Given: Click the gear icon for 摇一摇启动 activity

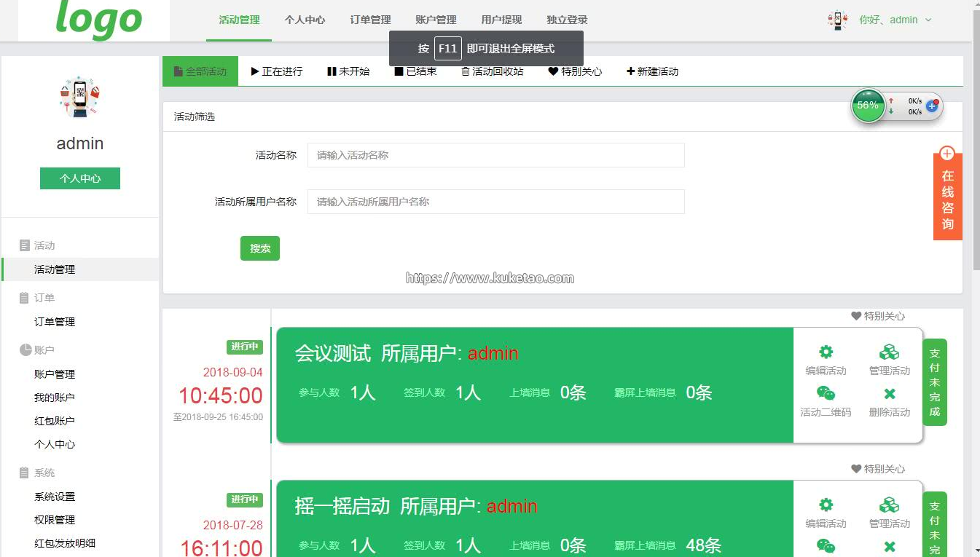Looking at the screenshot, I should click(826, 505).
